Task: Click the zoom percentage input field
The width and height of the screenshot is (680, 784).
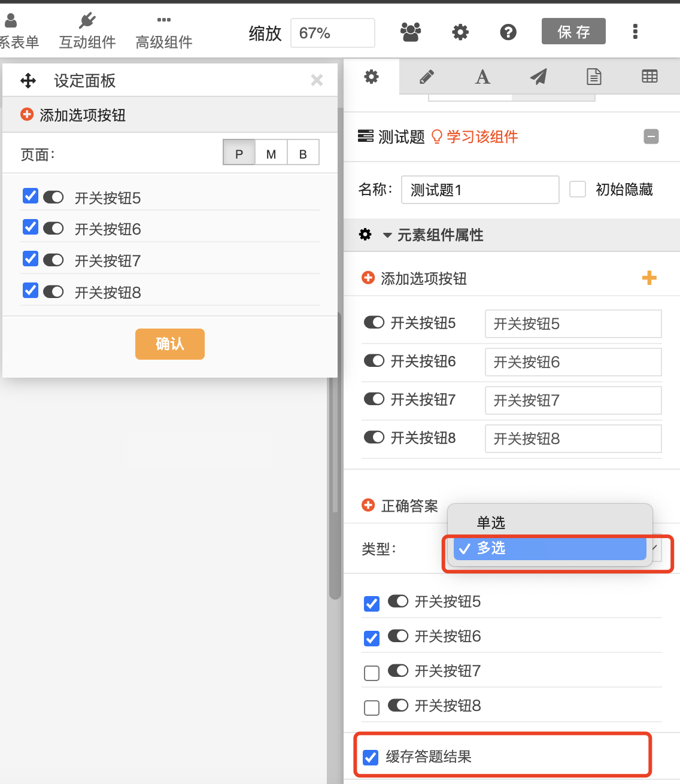Action: 332,33
